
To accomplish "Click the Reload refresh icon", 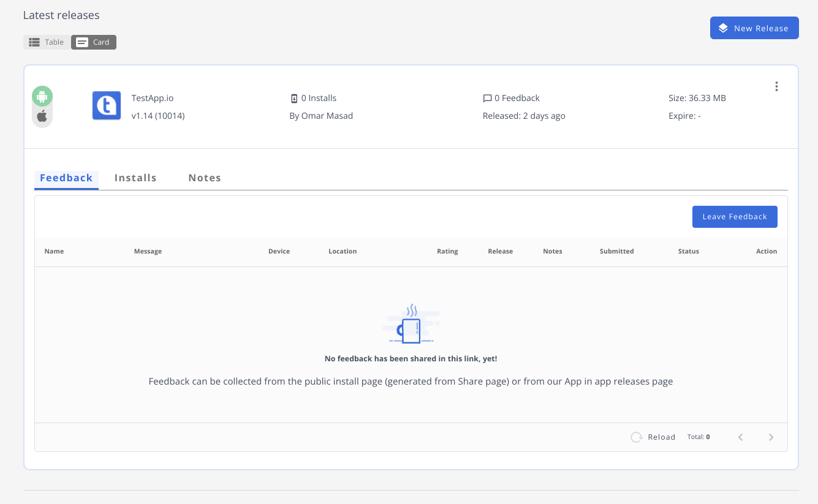I will click(x=637, y=437).
